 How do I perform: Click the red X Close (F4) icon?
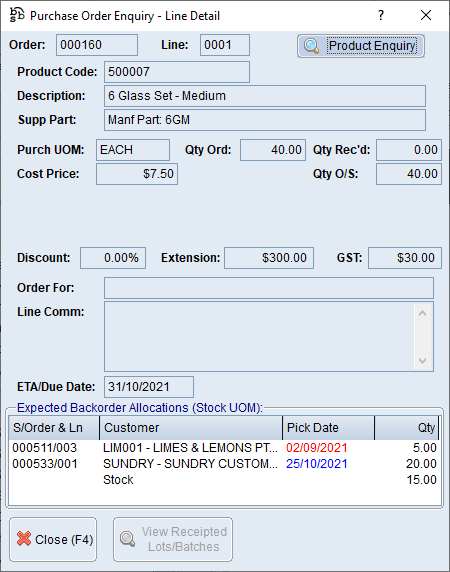coord(24,538)
